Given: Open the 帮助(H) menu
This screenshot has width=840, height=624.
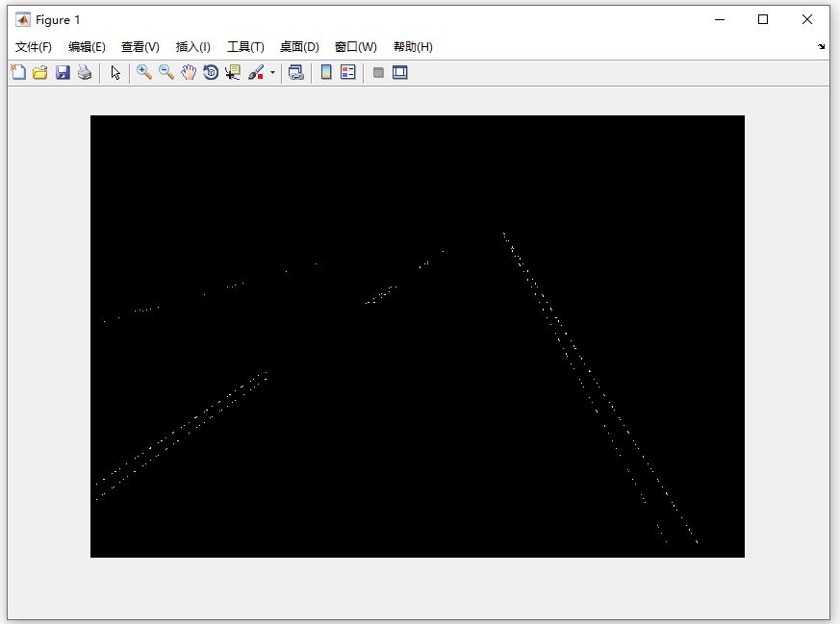Looking at the screenshot, I should (x=413, y=47).
